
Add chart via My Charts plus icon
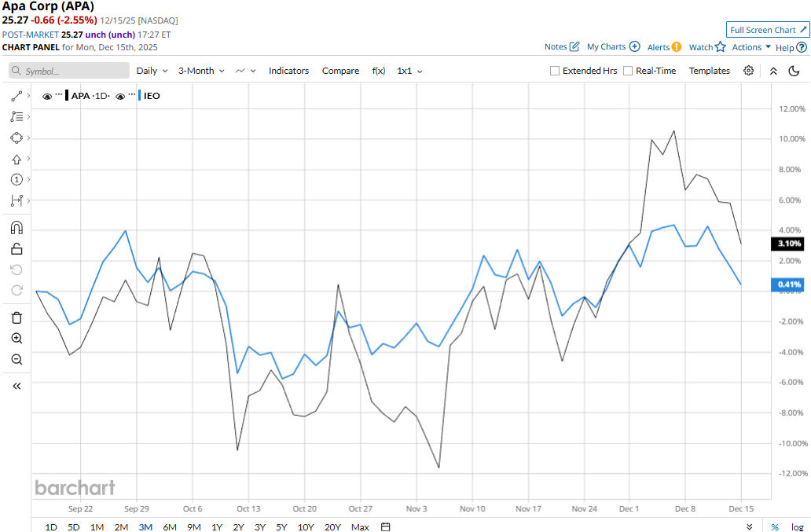point(635,46)
